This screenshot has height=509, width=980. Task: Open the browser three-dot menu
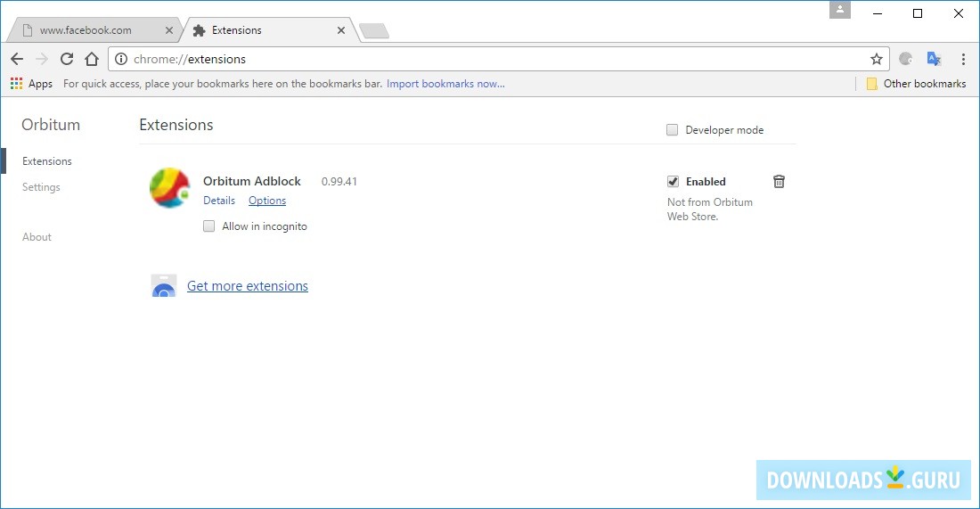(963, 59)
